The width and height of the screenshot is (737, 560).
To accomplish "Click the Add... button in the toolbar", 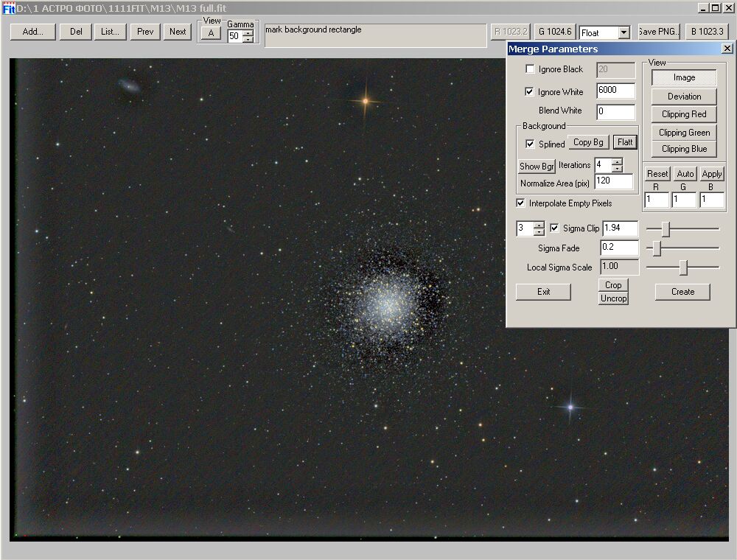I will pos(33,32).
